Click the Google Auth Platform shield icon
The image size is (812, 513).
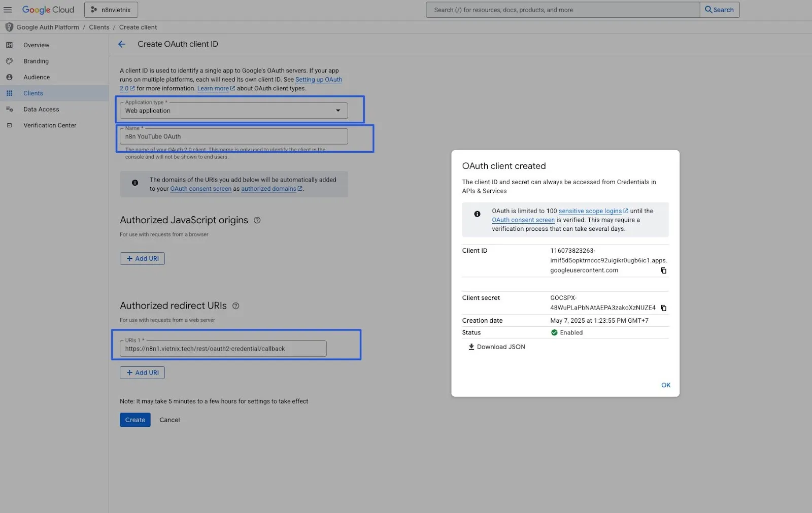coord(9,27)
